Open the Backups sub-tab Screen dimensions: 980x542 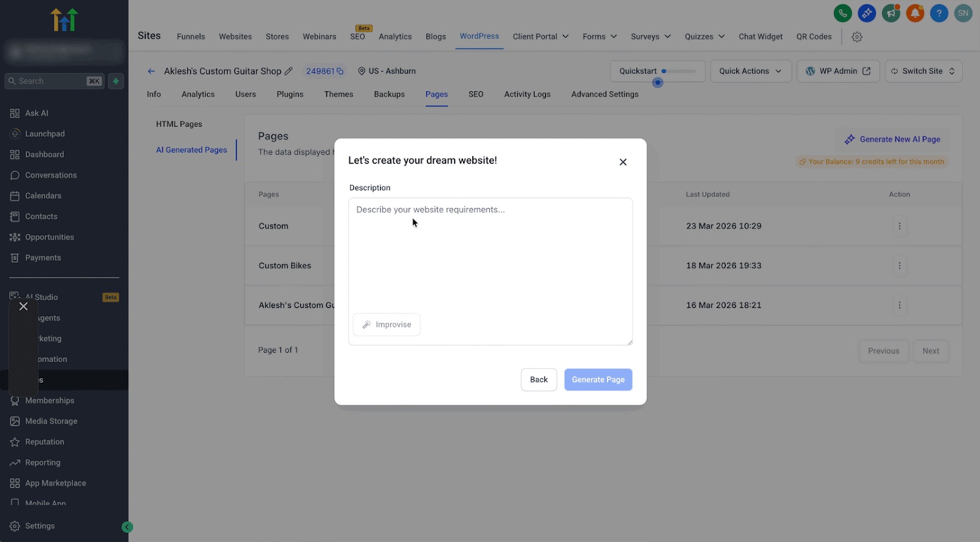coord(390,94)
